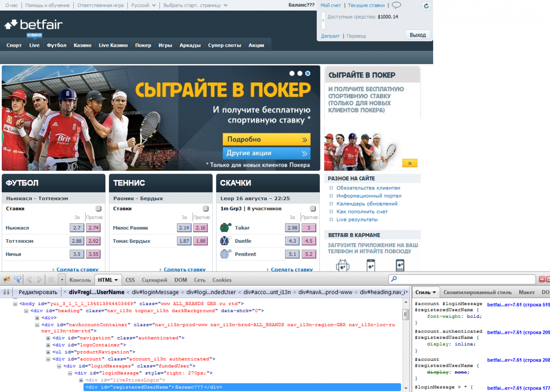The width and height of the screenshot is (550, 392).
Task: Open the Firebug panel options dropdown arrow
Action: tap(62, 279)
